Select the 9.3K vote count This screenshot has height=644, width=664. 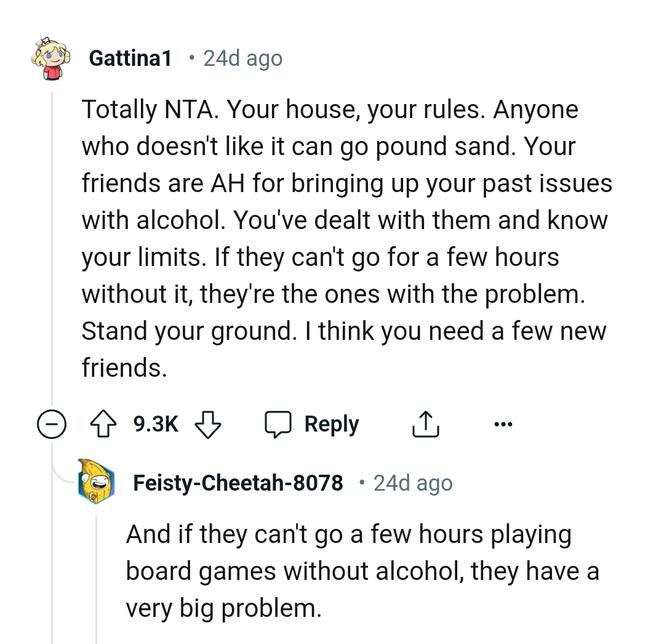154,424
